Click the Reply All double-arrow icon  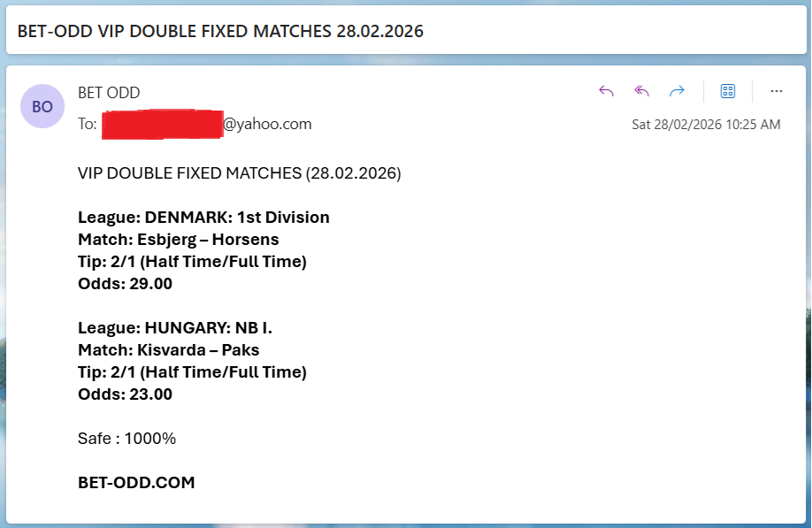point(642,91)
